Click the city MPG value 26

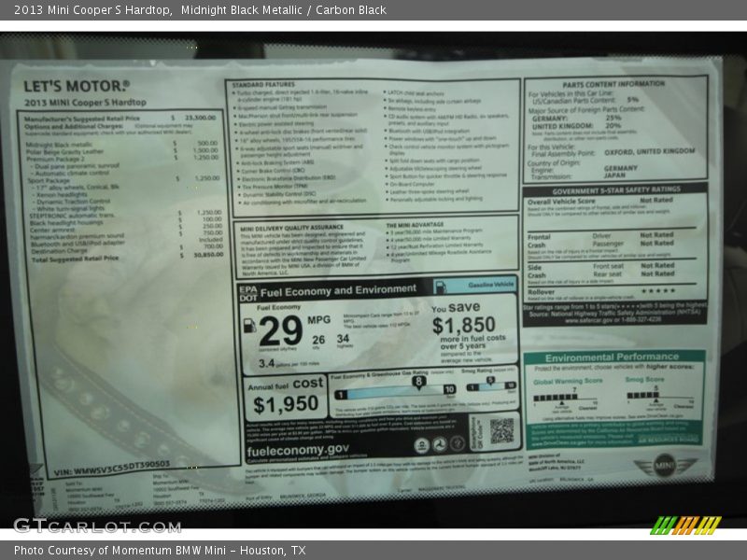coord(318,340)
